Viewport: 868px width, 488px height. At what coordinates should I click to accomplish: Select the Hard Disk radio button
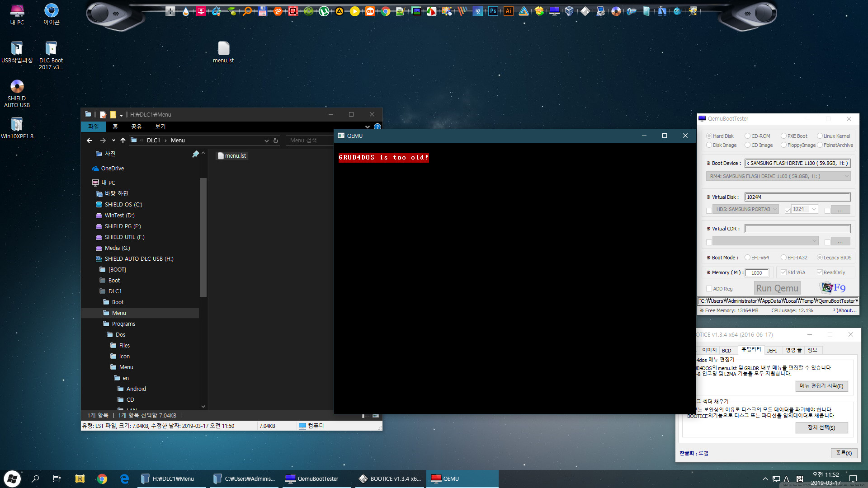click(x=709, y=136)
